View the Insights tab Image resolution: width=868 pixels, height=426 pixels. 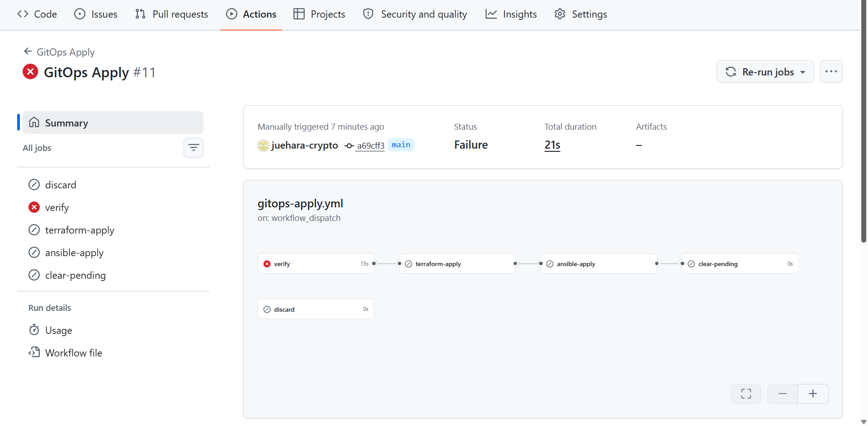[511, 14]
